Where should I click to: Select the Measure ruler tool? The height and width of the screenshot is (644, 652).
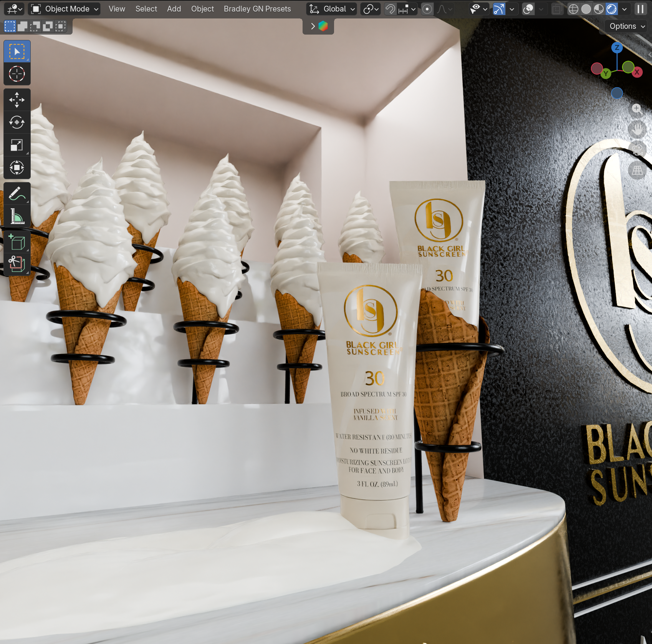17,216
